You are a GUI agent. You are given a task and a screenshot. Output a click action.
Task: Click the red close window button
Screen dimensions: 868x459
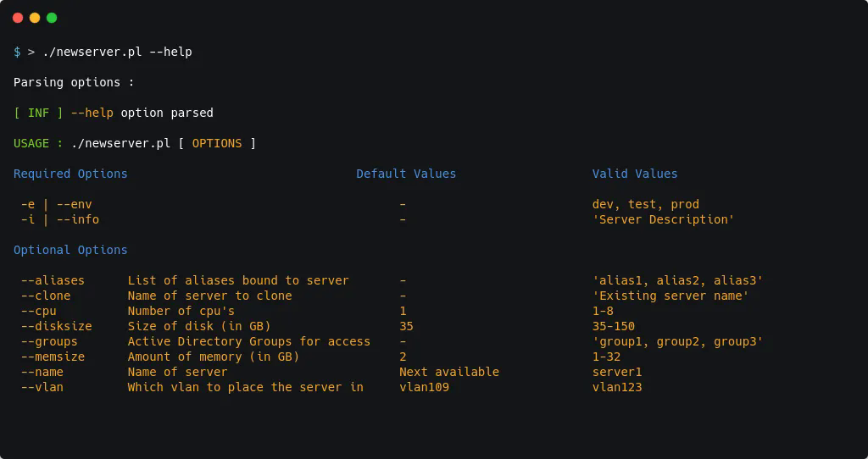[x=18, y=18]
